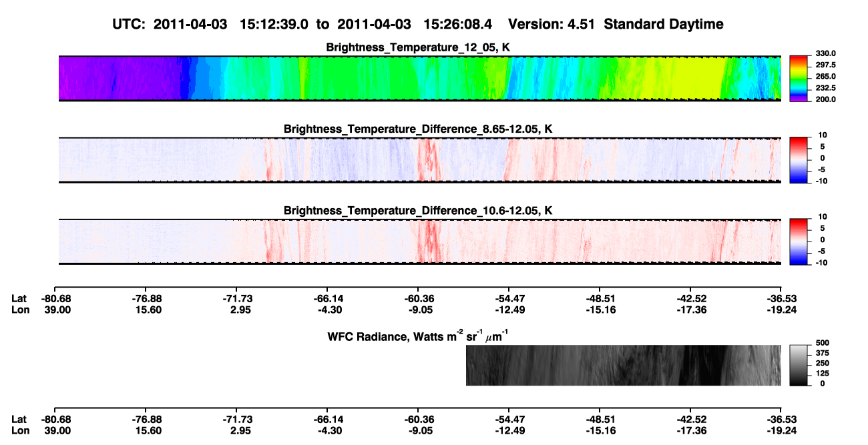Image resolution: width=868 pixels, height=445 pixels.
Task: Click the grayscale WFC Radiance colorbar
Action: tap(799, 365)
